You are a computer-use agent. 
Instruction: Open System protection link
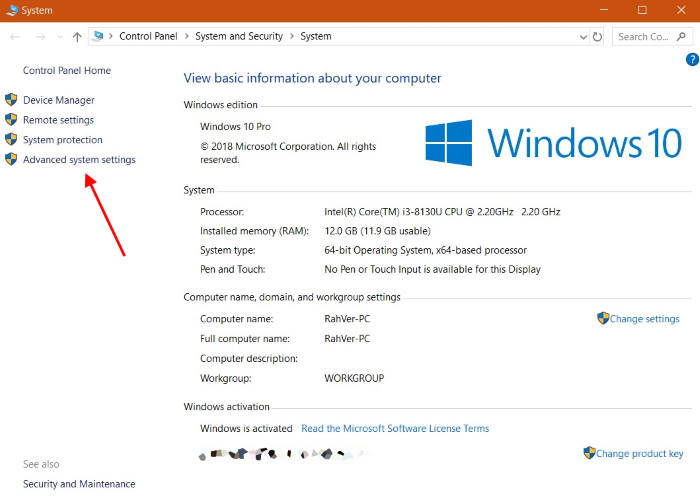pos(63,140)
